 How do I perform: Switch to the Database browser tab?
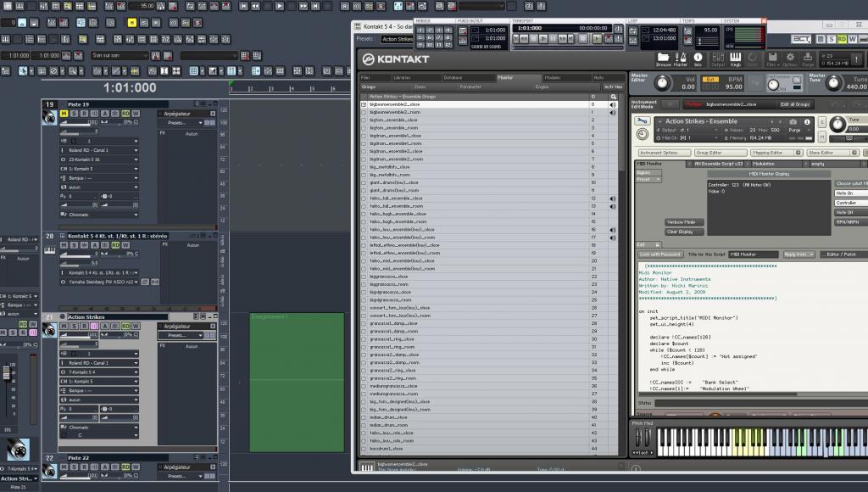coord(468,77)
